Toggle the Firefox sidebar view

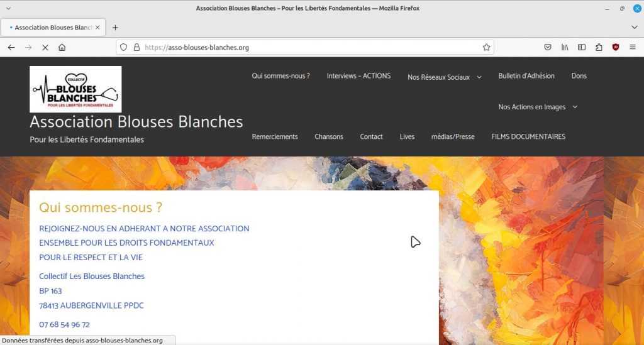[x=582, y=47]
